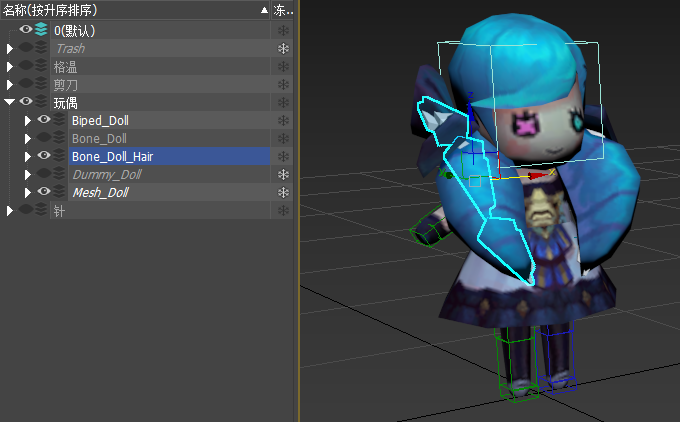
Task: Click the layer stack icon of Biped_Doll
Action: click(x=59, y=120)
